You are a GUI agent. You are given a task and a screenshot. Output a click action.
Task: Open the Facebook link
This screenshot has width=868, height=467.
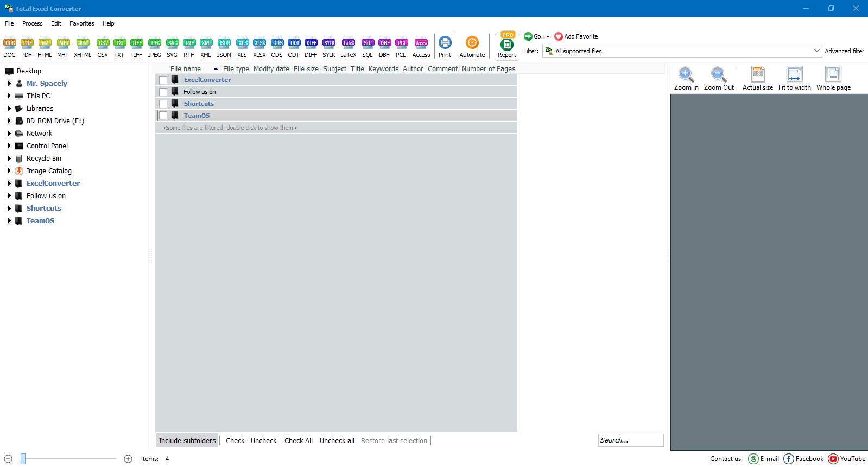tap(803, 459)
